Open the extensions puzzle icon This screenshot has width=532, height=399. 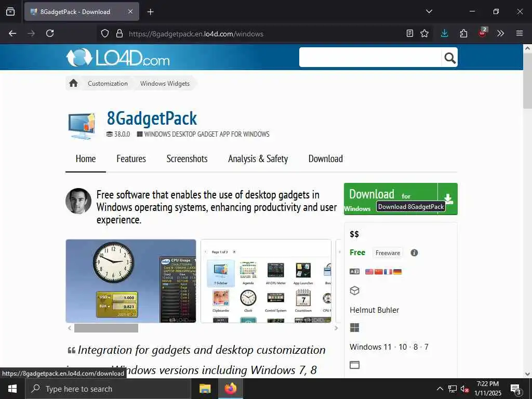pos(463,33)
